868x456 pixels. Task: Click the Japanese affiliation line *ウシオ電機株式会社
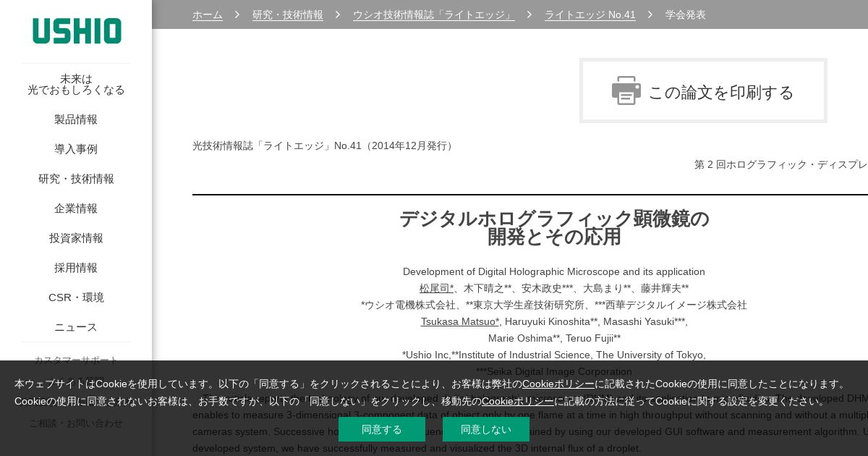pos(554,305)
